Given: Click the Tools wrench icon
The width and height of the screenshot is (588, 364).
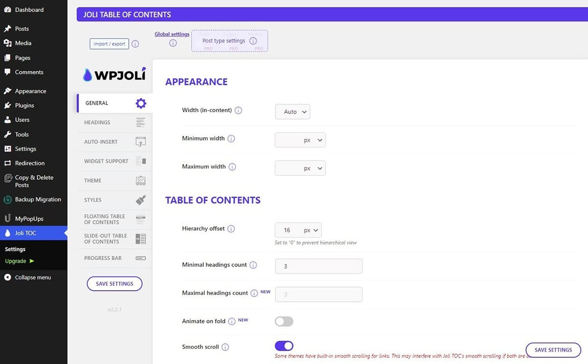Looking at the screenshot, I should [7, 134].
